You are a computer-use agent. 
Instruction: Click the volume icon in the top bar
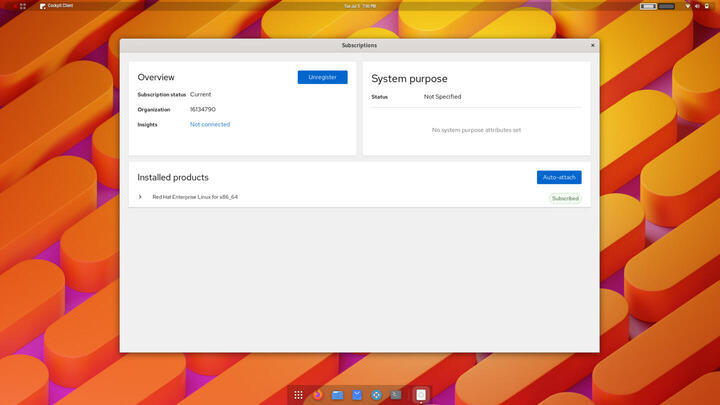pos(697,6)
